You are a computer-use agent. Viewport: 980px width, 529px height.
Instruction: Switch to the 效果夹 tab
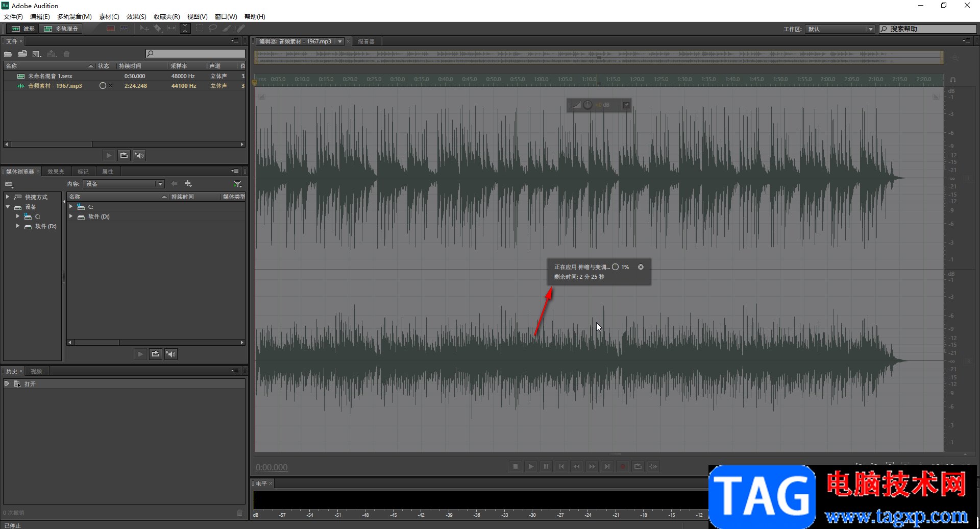(x=56, y=172)
